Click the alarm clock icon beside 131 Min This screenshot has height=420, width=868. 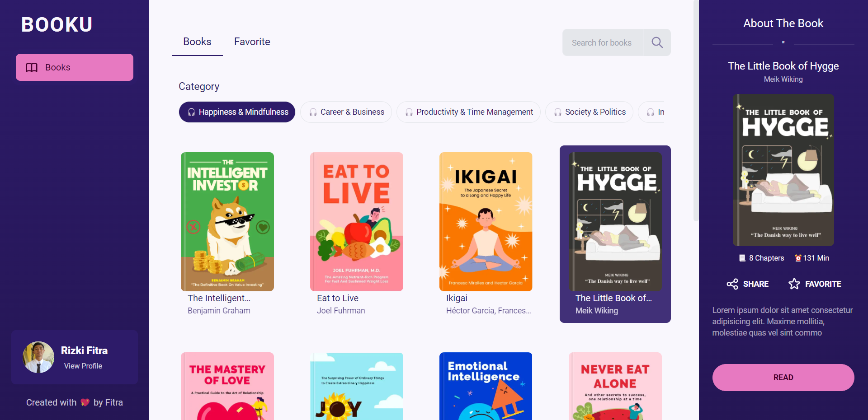click(x=798, y=258)
